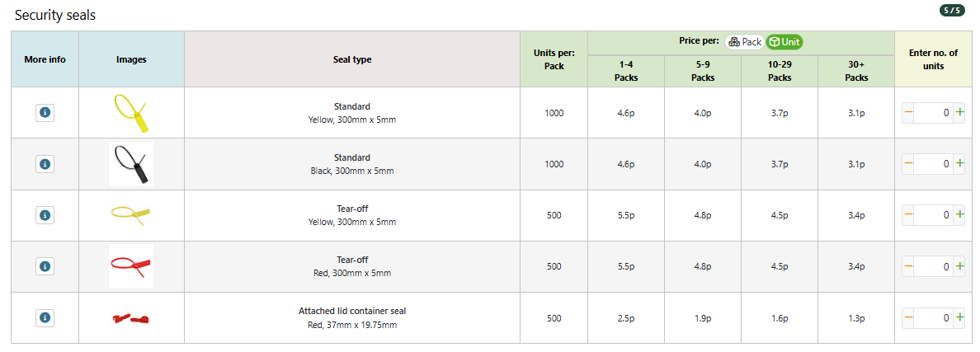View Standard Yellow seal image
Viewport: 980px width, 352px height.
point(131,113)
